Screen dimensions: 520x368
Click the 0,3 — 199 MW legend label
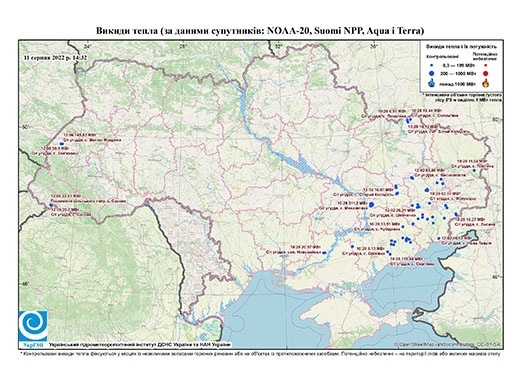click(458, 65)
